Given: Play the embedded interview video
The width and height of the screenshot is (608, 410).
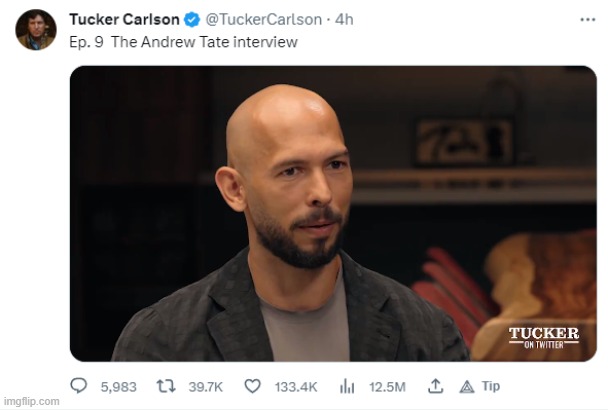Looking at the screenshot, I should (x=333, y=215).
